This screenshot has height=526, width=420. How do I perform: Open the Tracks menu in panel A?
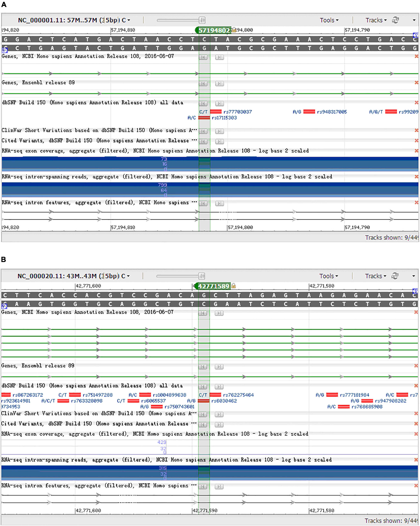(x=376, y=20)
